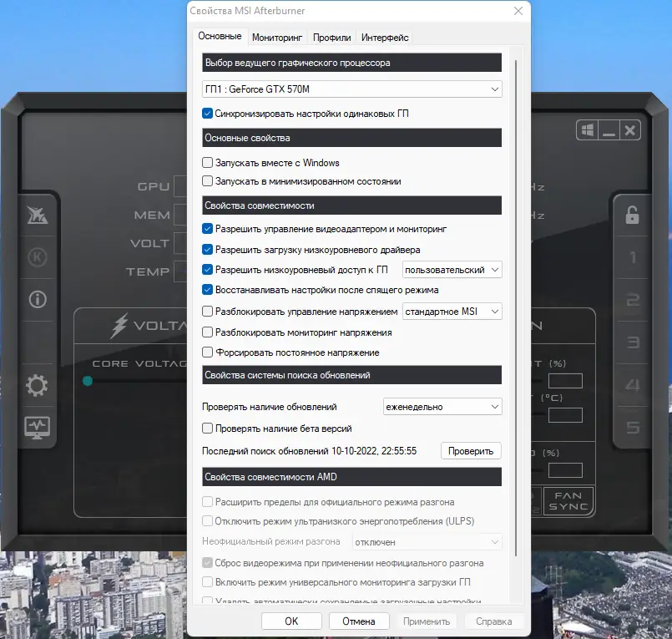672x639 pixels.
Task: Click the Windows startup icon in Afterburner
Action: tap(587, 130)
